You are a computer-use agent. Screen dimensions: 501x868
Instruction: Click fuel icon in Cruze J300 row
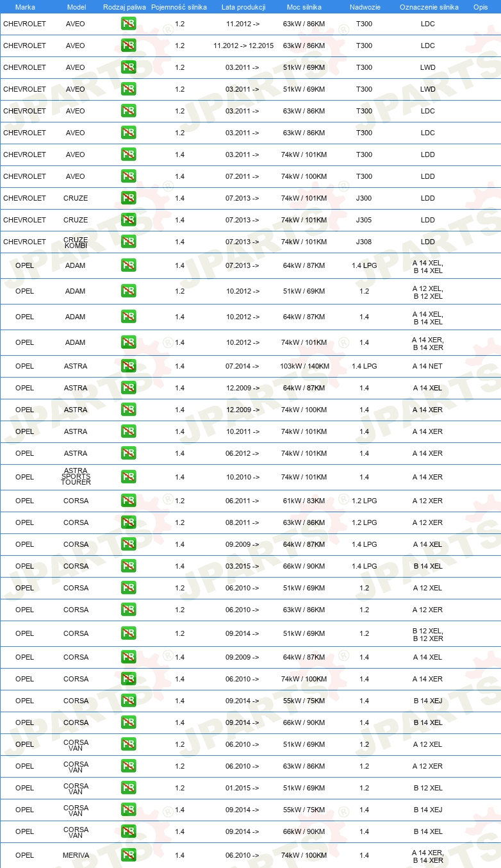coord(129,198)
